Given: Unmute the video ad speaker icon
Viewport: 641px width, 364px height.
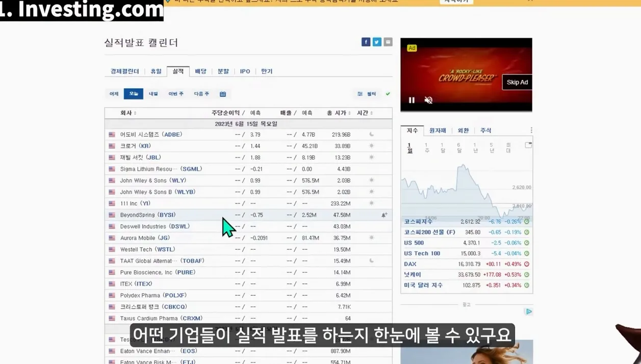Looking at the screenshot, I should click(x=428, y=100).
